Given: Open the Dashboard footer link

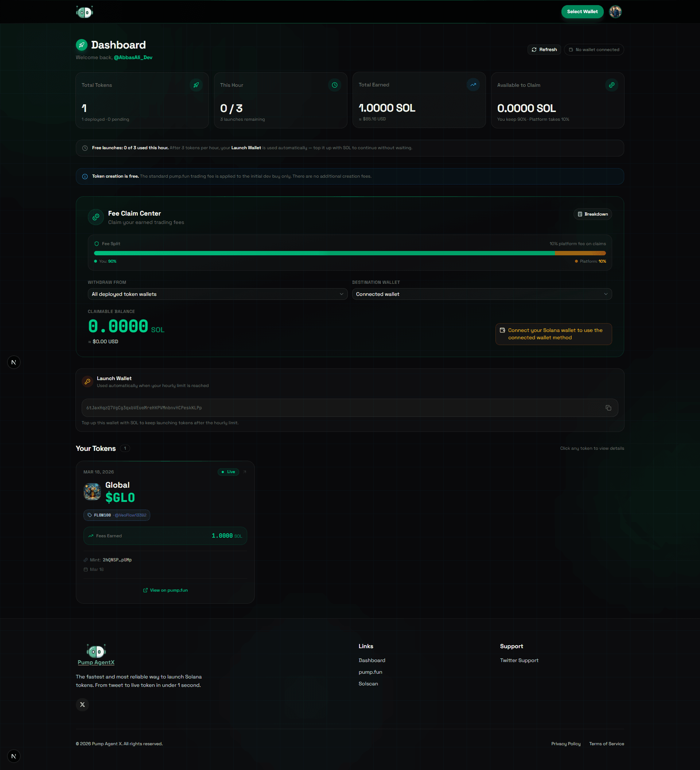Looking at the screenshot, I should [x=372, y=660].
